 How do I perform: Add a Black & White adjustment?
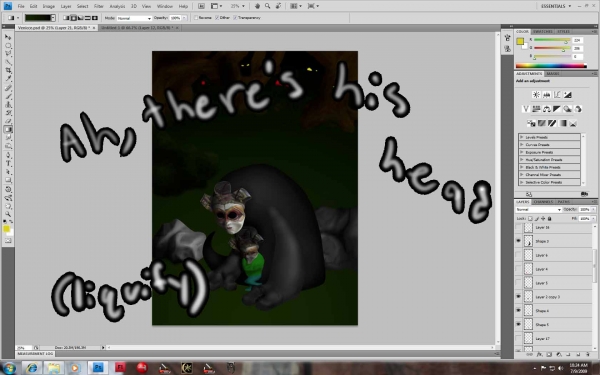coord(557,109)
